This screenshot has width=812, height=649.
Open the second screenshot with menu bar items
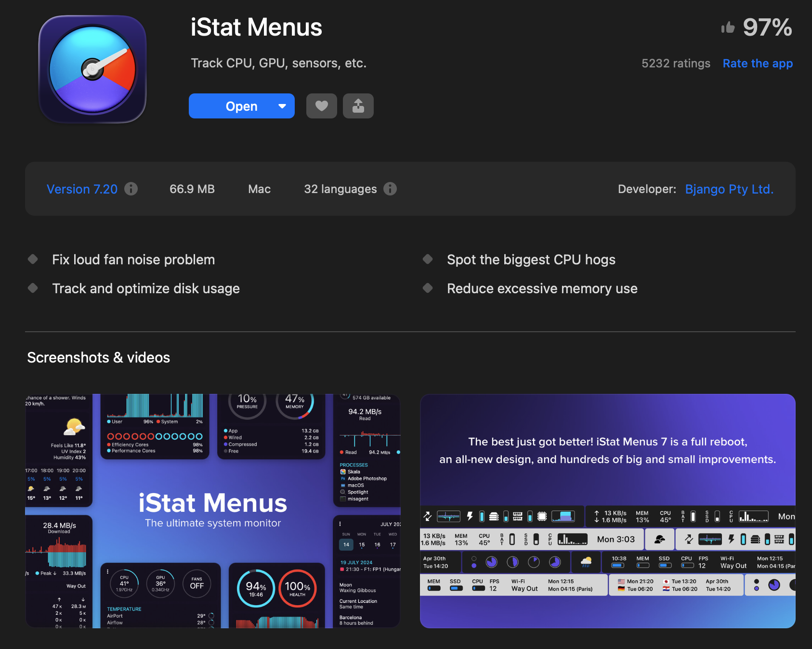click(x=608, y=511)
